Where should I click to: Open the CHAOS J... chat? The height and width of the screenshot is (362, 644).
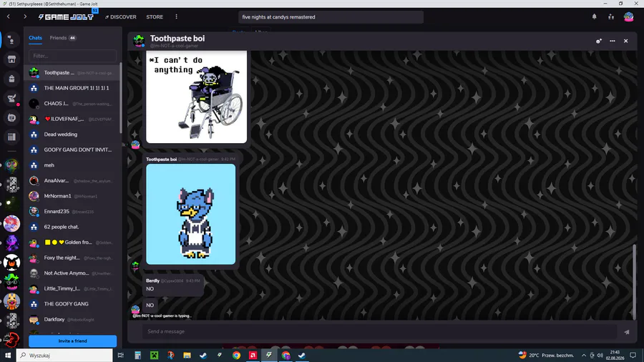[x=72, y=104]
